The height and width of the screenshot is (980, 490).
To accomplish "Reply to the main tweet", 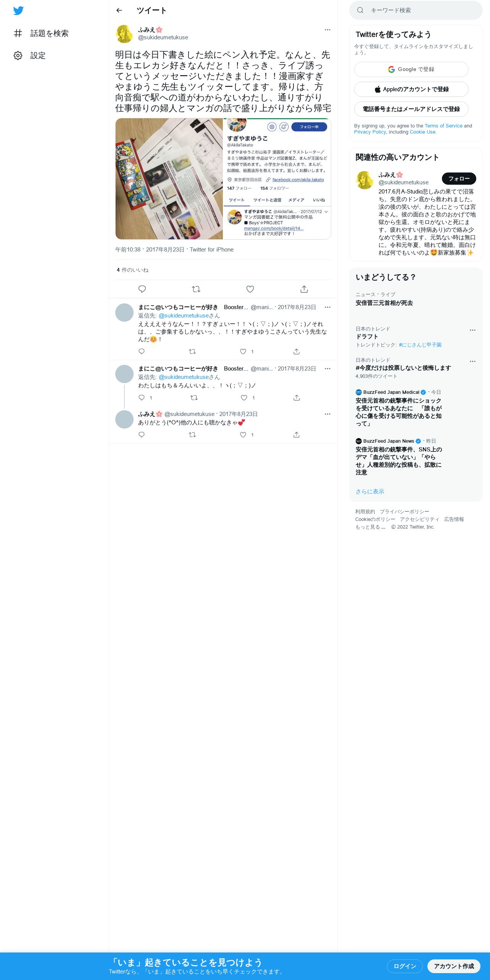I will 142,289.
